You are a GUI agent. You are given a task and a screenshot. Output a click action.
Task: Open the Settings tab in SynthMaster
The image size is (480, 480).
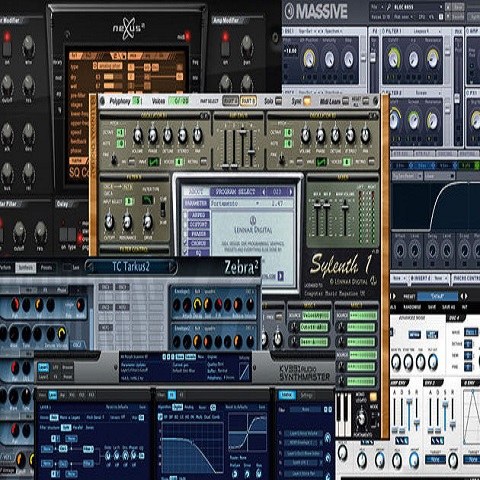[x=306, y=395]
